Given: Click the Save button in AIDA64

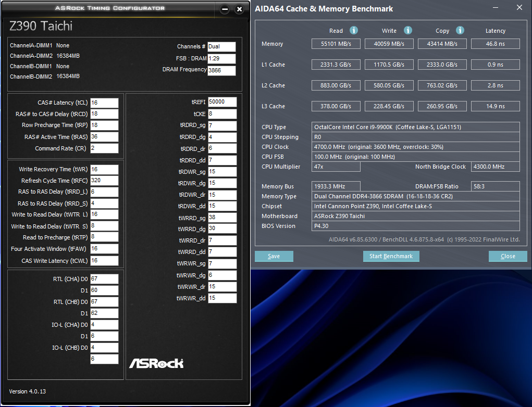Looking at the screenshot, I should click(274, 256).
